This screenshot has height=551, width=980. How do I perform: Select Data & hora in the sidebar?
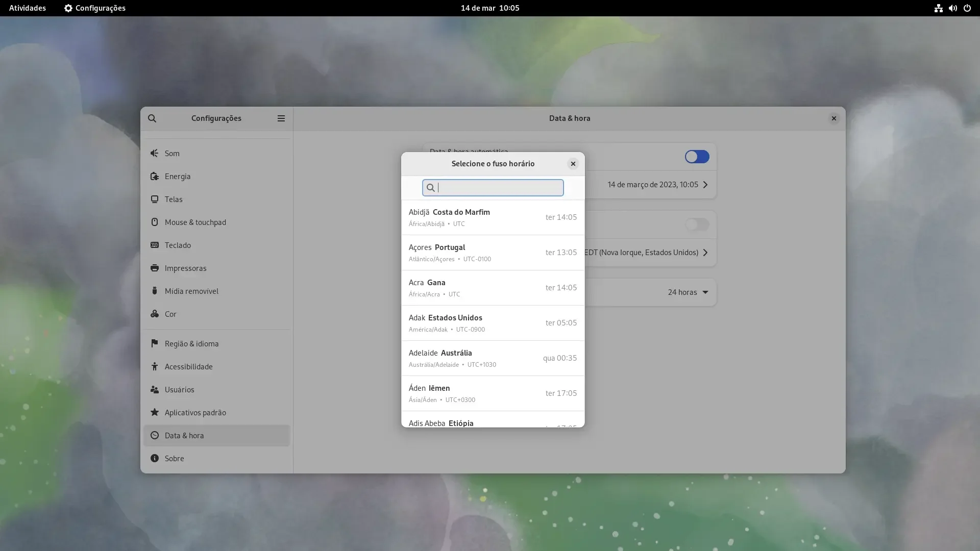pos(216,436)
